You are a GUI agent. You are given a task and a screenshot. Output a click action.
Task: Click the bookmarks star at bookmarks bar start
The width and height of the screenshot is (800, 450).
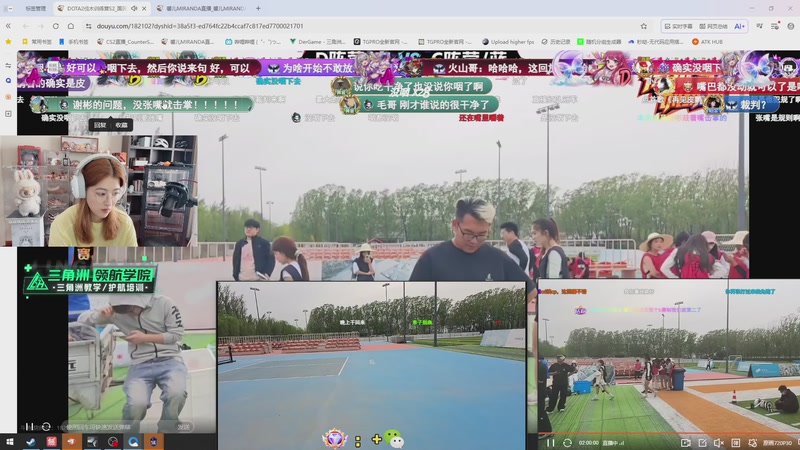8,42
